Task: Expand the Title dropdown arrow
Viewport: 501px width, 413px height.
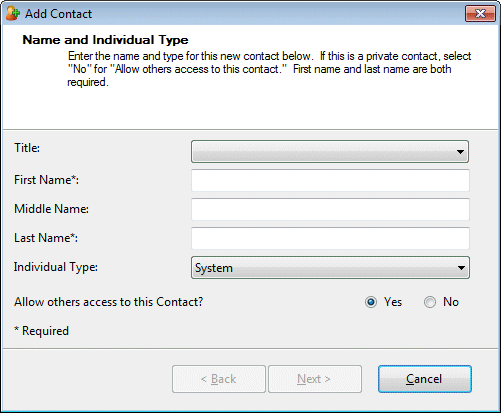Action: 460,152
